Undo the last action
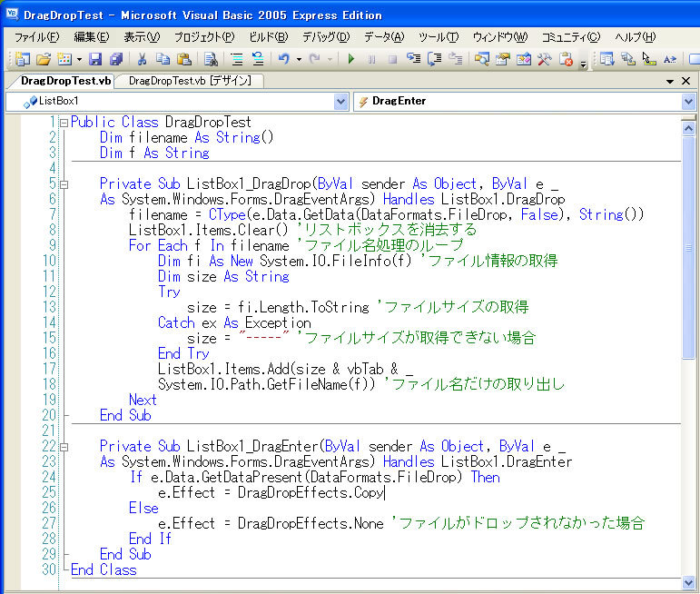Viewport: 700px width, 594px height. 284,59
